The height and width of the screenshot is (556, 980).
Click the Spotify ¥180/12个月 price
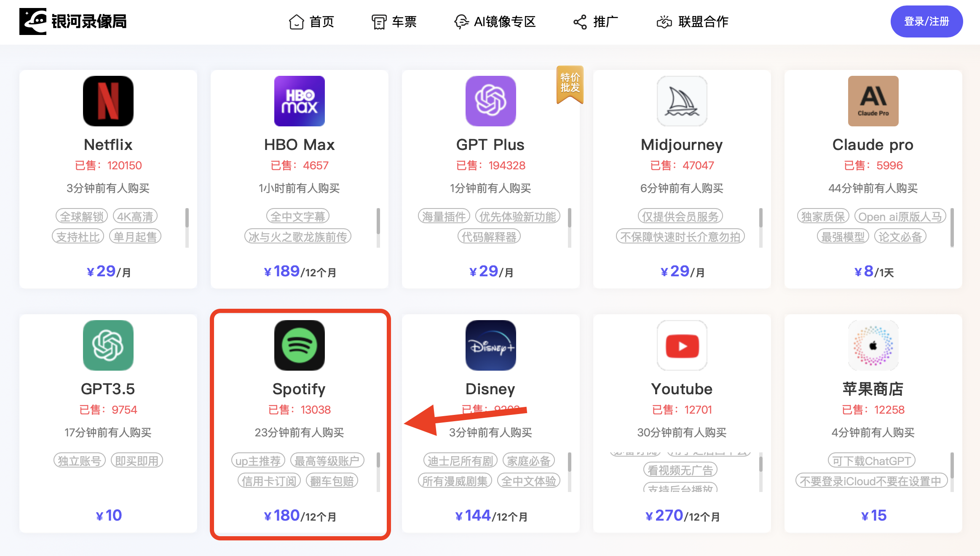(300, 516)
